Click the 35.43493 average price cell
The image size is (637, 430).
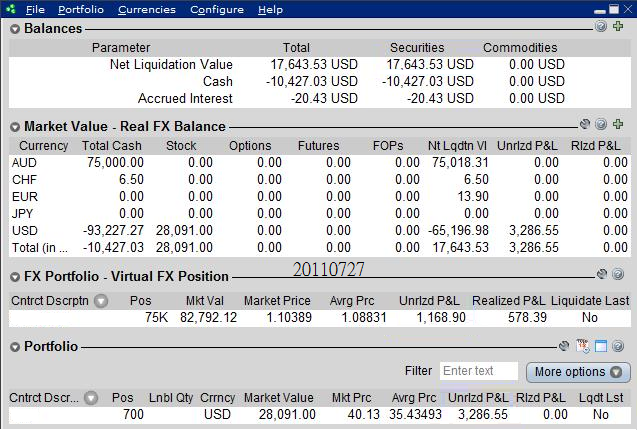[x=415, y=415]
